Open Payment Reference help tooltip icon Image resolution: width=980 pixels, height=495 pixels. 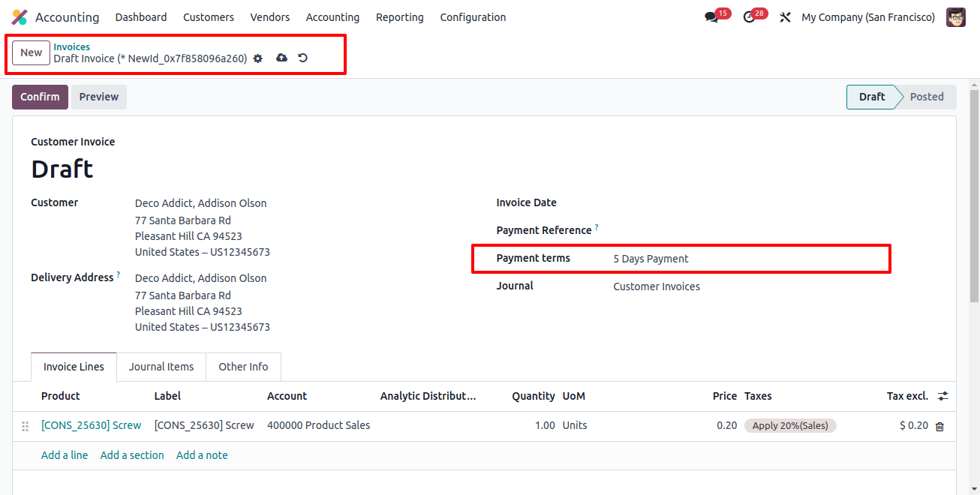[597, 226]
